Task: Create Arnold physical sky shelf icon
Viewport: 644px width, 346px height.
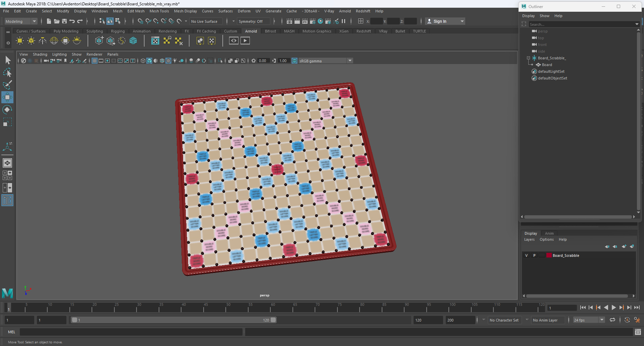Action: point(77,41)
